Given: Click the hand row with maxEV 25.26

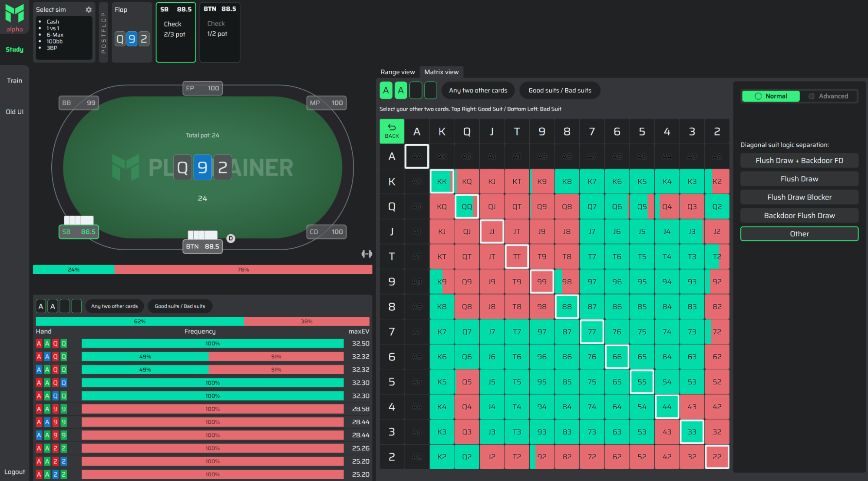Looking at the screenshot, I should [202, 448].
